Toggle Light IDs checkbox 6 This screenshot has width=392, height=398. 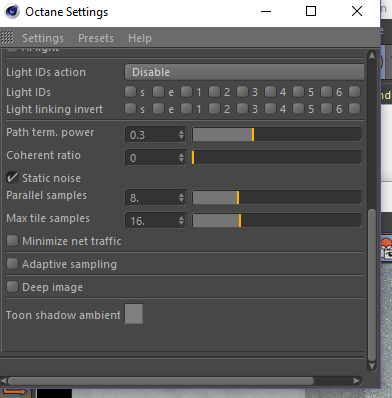[x=326, y=91]
